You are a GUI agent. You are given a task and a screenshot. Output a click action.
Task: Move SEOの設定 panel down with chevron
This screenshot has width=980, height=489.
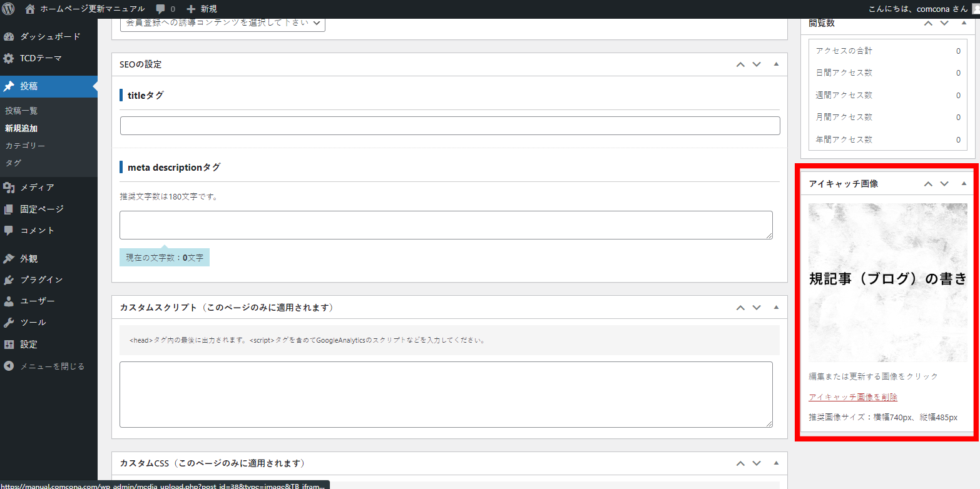(757, 64)
